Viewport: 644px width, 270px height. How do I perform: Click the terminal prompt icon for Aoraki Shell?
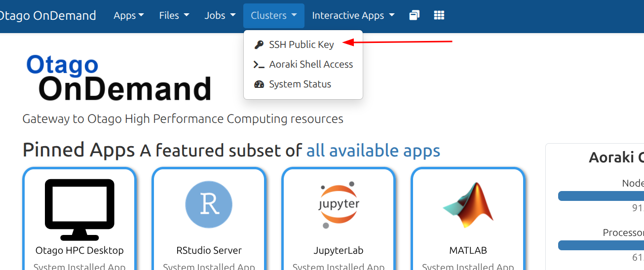[x=259, y=65]
